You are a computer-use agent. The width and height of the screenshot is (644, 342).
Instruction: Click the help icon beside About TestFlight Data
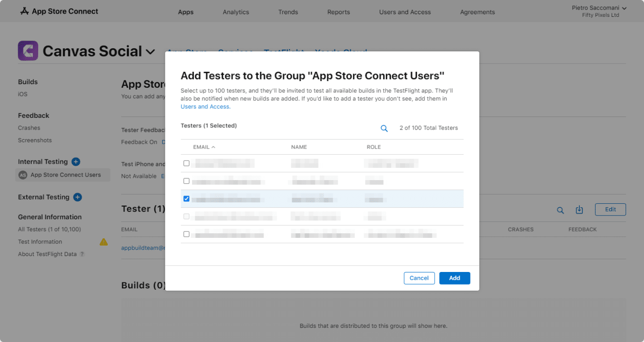click(x=82, y=254)
